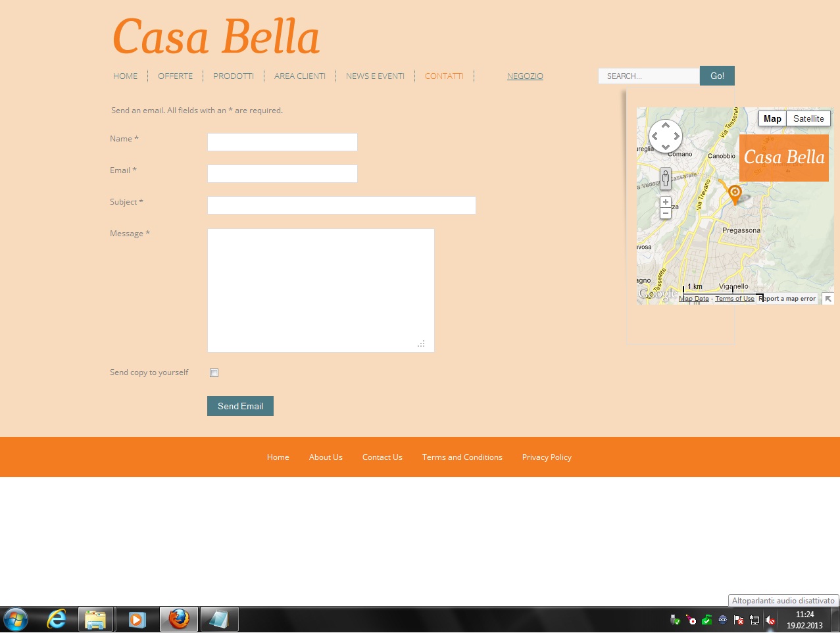Pan the map up with the arrow control

[x=666, y=125]
